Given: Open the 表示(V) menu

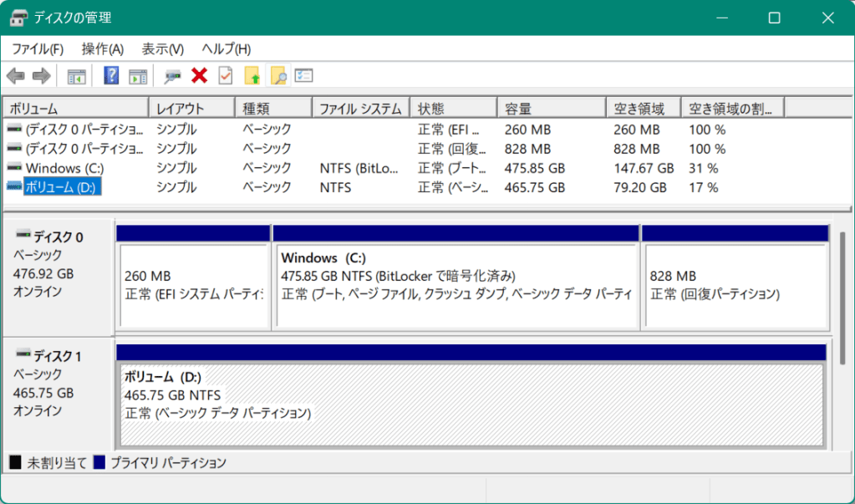Looking at the screenshot, I should pyautogui.click(x=163, y=48).
